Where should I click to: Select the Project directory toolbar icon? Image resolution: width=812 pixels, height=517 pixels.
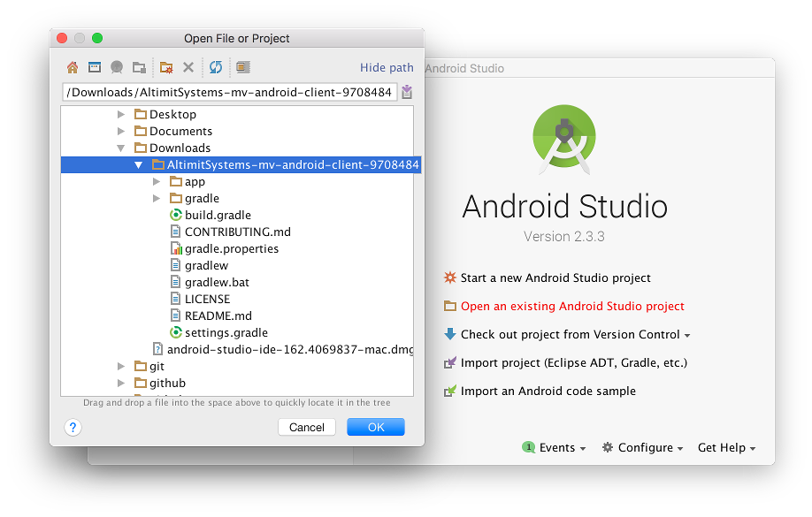coord(117,67)
